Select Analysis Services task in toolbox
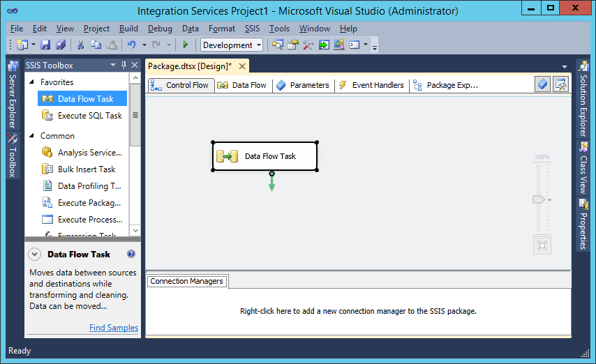Screen dimensions: 596x364 [x=82, y=152]
